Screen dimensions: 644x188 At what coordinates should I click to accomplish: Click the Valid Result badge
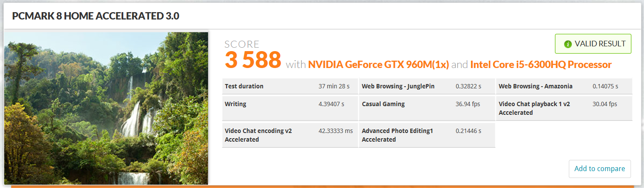593,44
